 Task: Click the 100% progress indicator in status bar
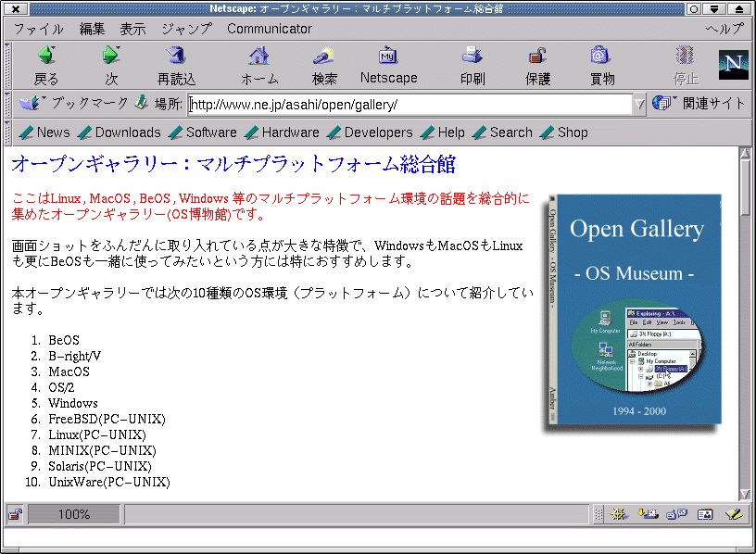[74, 514]
